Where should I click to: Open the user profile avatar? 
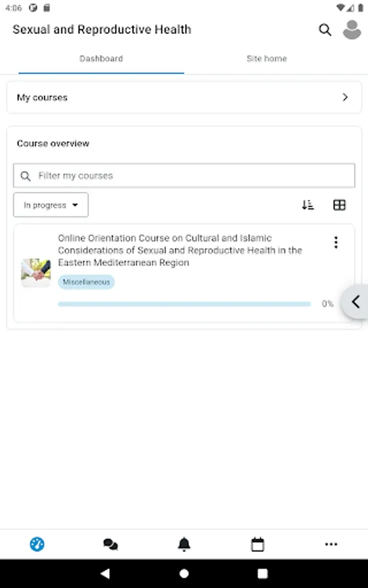(352, 29)
